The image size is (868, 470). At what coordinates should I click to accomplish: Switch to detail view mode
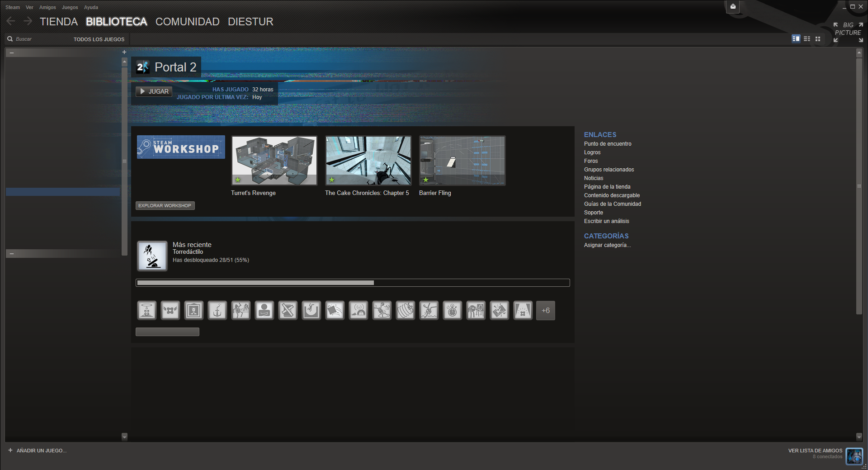[x=796, y=39]
